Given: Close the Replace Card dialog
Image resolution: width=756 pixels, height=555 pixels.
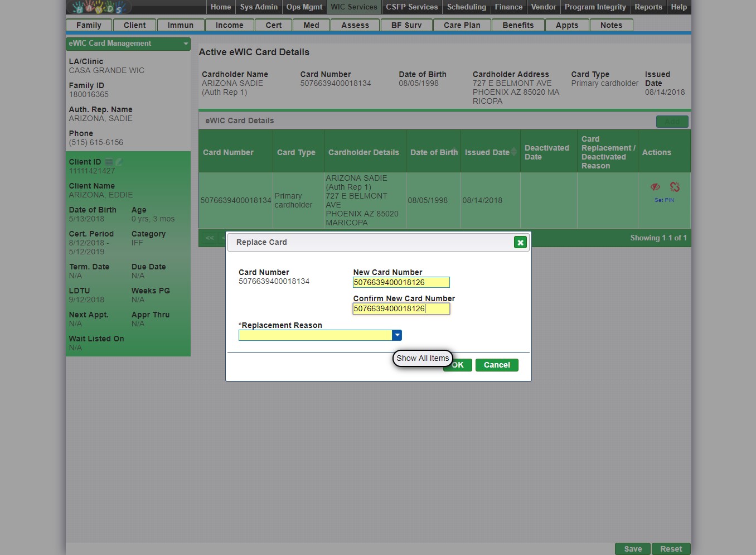Looking at the screenshot, I should click(x=520, y=242).
